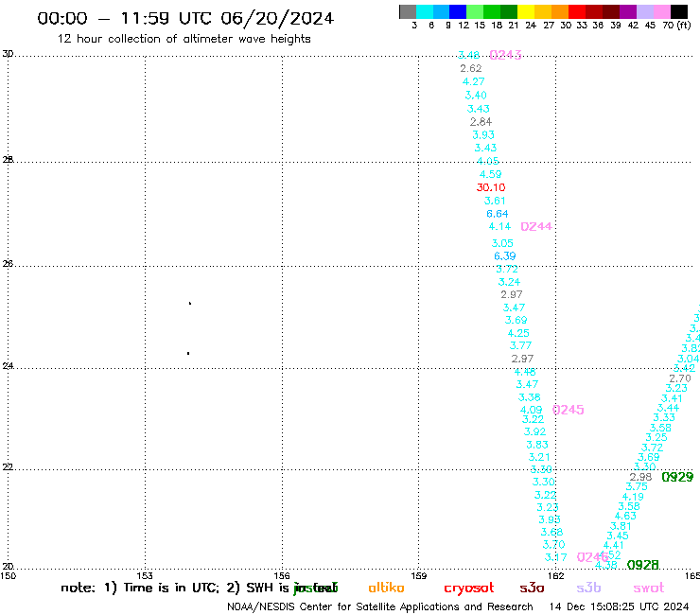Click the NOAA/NESDIS Center credit line

click(x=380, y=607)
